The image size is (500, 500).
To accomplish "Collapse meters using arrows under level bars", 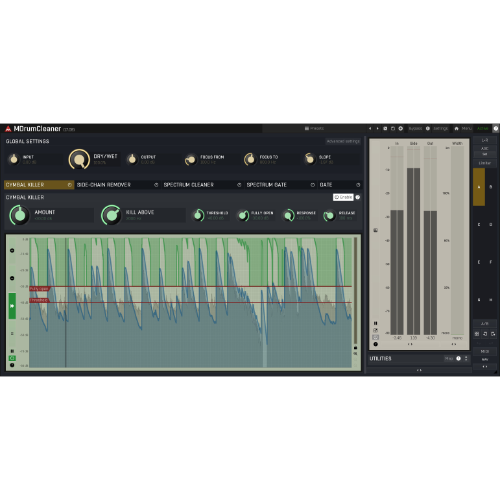I will click(410, 344).
